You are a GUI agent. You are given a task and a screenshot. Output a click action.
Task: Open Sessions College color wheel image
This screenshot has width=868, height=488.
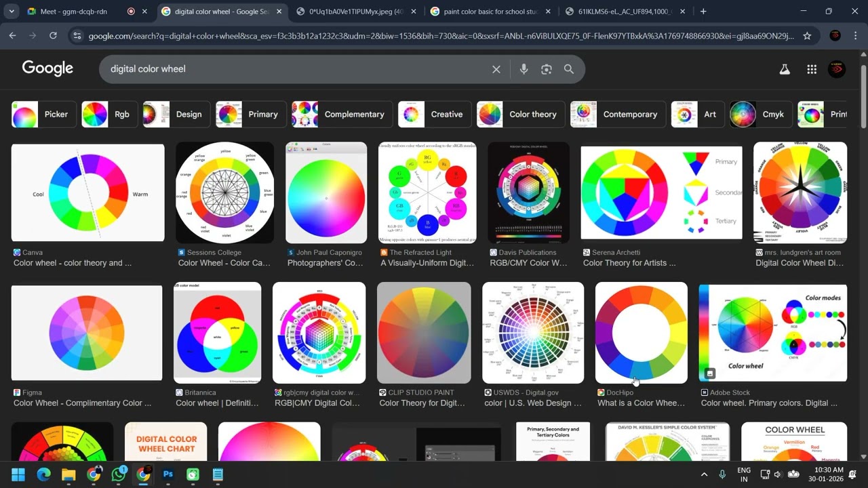click(x=224, y=192)
